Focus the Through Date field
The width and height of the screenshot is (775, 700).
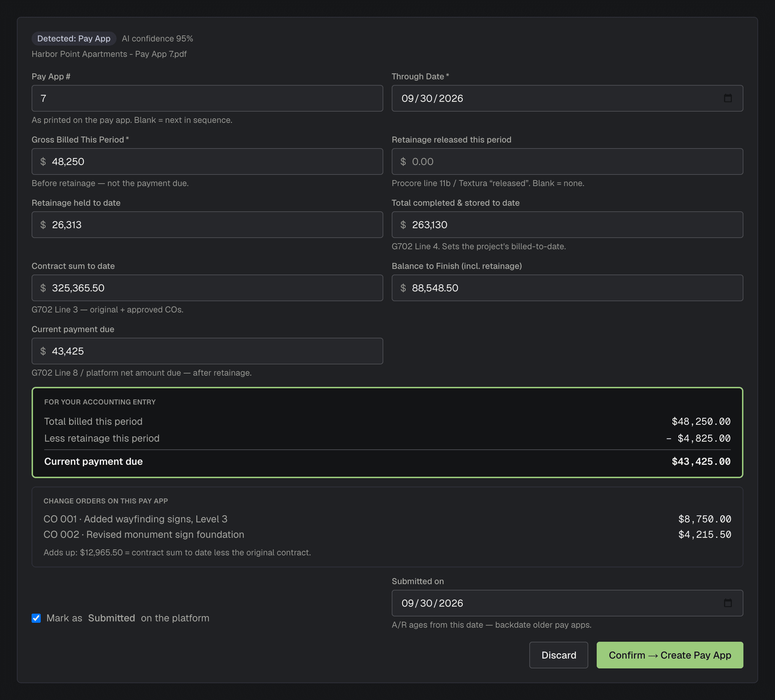point(567,98)
